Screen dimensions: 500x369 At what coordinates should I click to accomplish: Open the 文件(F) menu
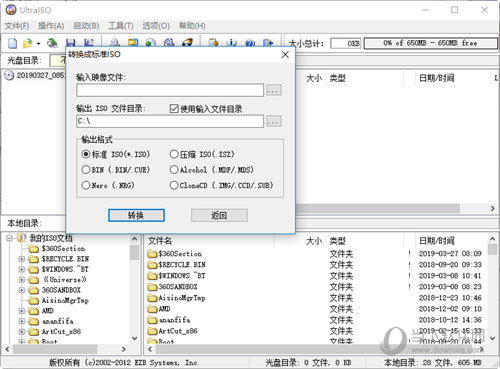point(17,26)
